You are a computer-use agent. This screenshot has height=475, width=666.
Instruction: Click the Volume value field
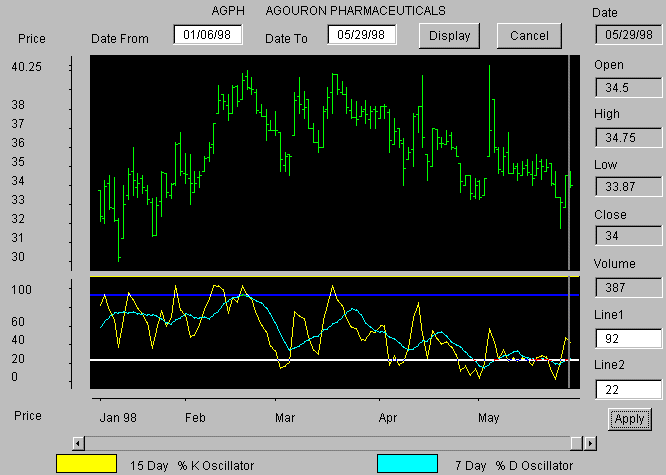click(x=628, y=288)
